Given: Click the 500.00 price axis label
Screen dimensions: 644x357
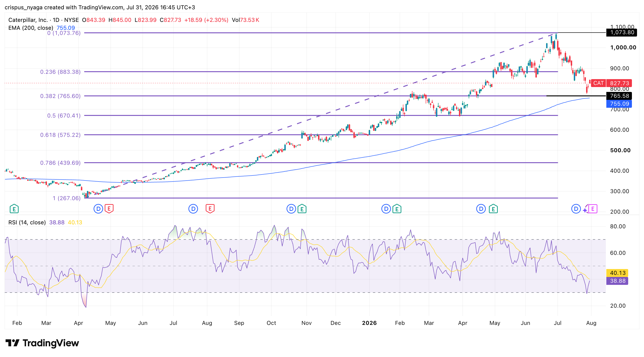Looking at the screenshot, I should [x=620, y=150].
